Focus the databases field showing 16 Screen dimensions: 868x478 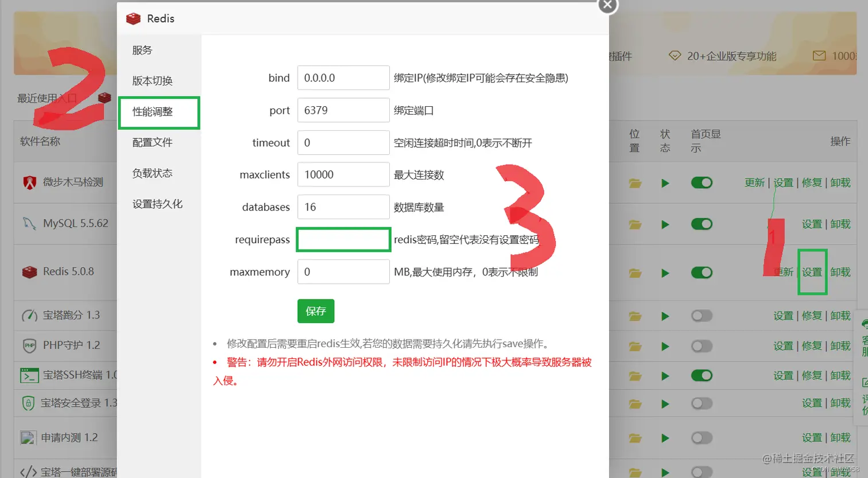(343, 207)
